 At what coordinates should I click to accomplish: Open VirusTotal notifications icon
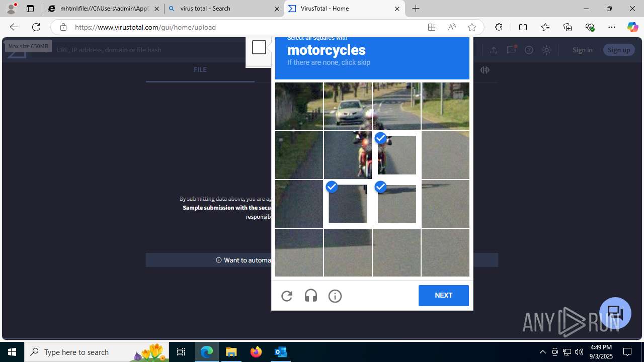pyautogui.click(x=511, y=50)
